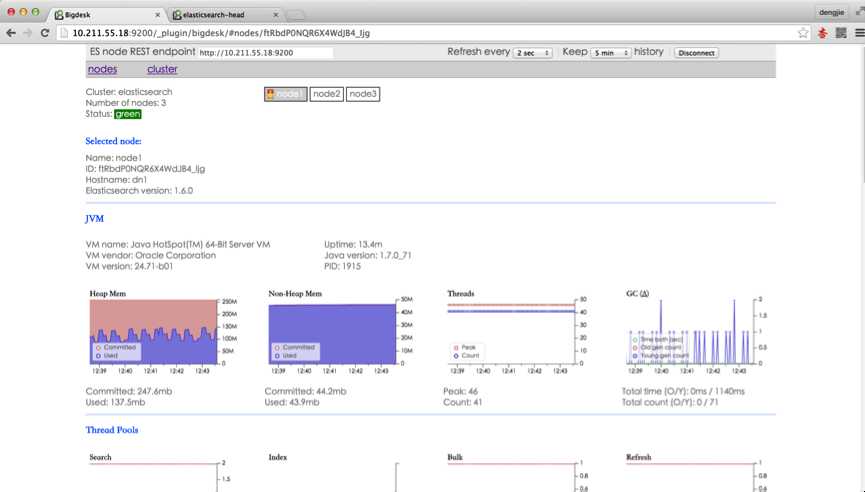The image size is (865, 492).
Task: Toggle Used legend in Non-Heap Mem chart
Action: (x=286, y=356)
